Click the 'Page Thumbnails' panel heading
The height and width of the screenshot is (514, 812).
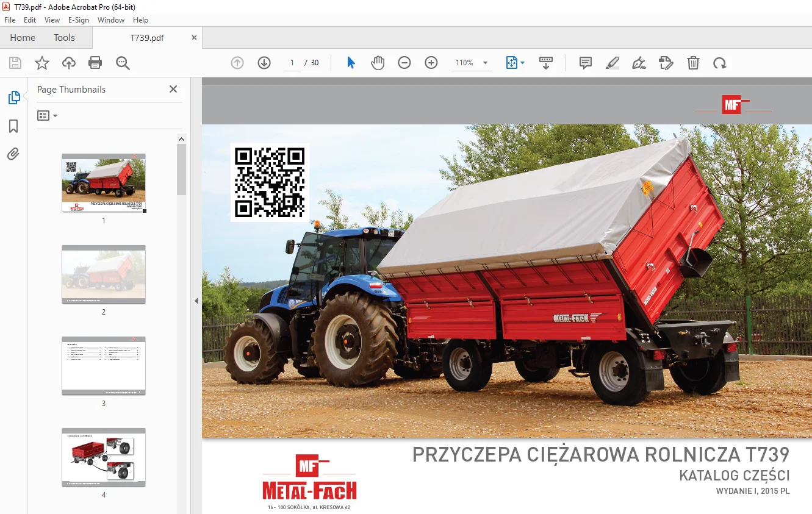71,89
